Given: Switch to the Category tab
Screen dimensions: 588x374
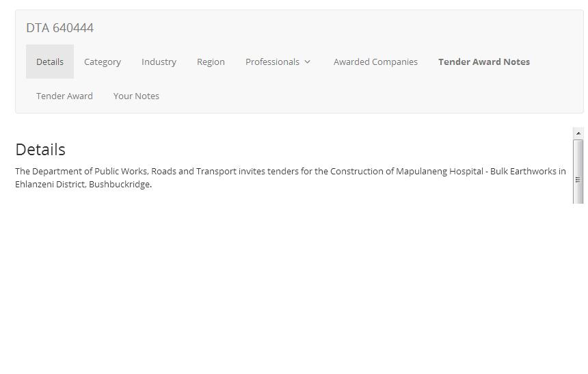Looking at the screenshot, I should [x=103, y=62].
